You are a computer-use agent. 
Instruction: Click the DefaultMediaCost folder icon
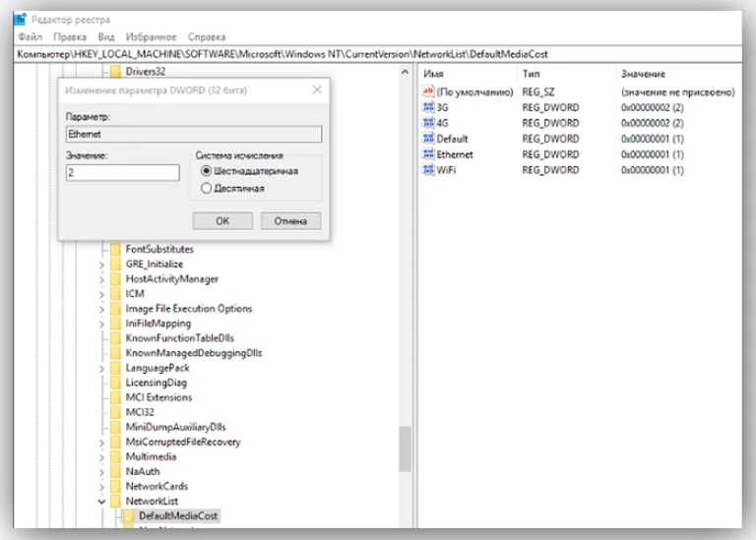coord(128,516)
